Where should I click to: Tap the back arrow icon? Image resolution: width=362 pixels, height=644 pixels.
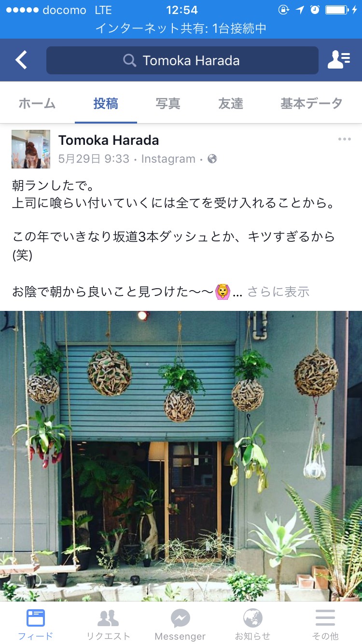click(x=21, y=60)
